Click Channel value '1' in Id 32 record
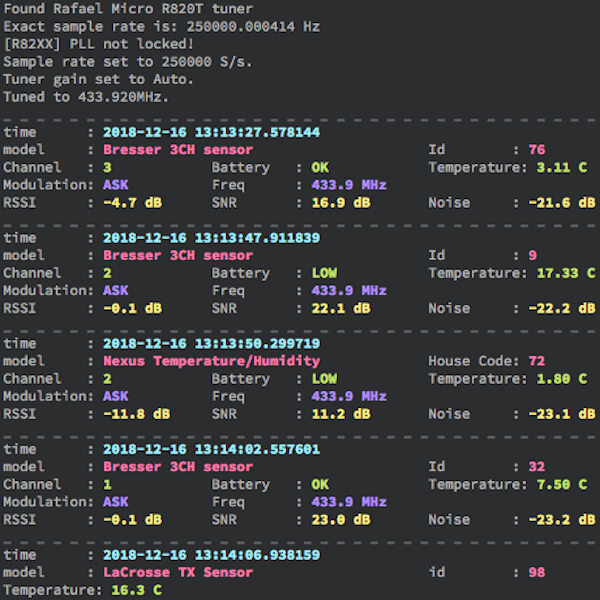The image size is (600, 600). (107, 484)
